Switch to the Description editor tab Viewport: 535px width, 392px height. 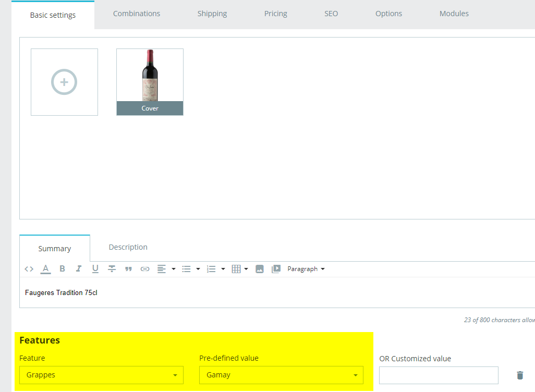pyautogui.click(x=128, y=247)
